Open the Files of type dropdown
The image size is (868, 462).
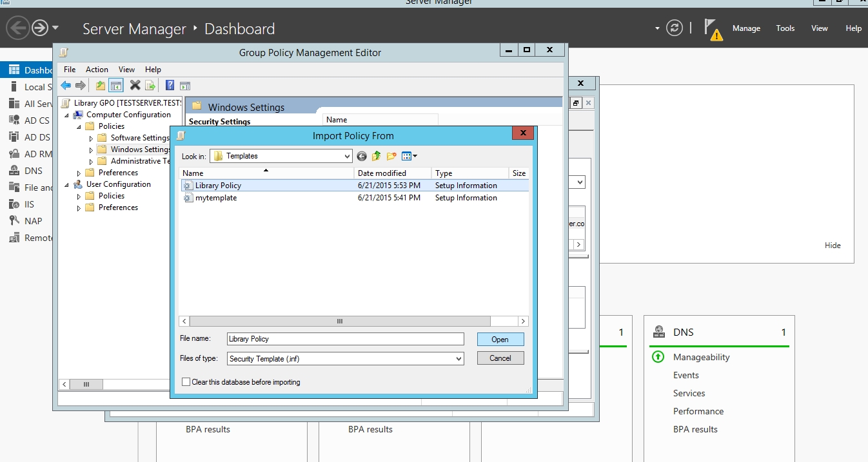459,359
